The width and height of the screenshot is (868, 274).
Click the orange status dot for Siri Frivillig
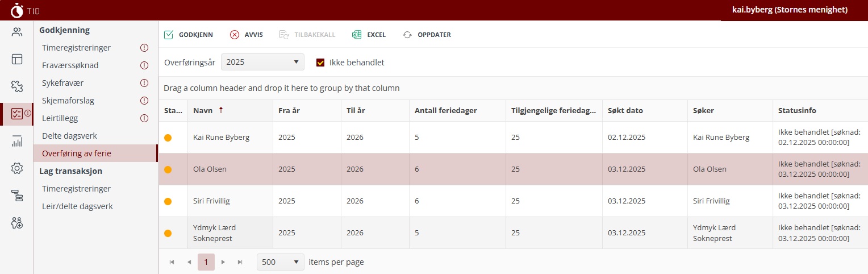point(168,201)
